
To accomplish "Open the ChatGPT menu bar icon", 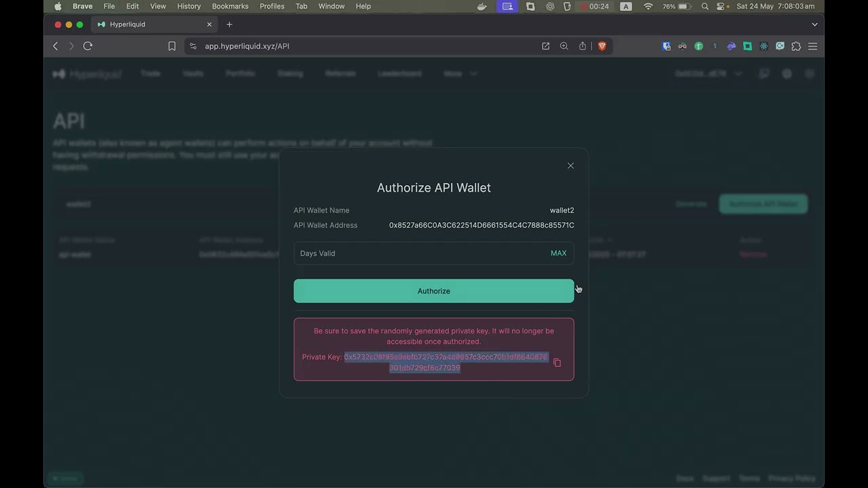I will tap(550, 6).
